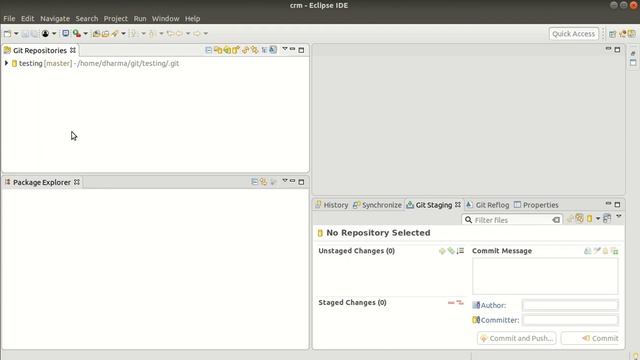Open the File menu
Image resolution: width=640 pixels, height=360 pixels.
coord(9,19)
